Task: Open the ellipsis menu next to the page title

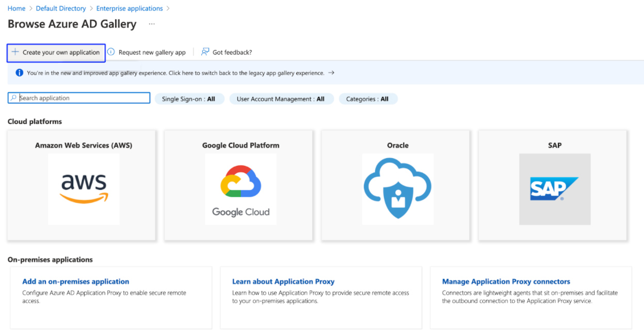Action: point(152,24)
